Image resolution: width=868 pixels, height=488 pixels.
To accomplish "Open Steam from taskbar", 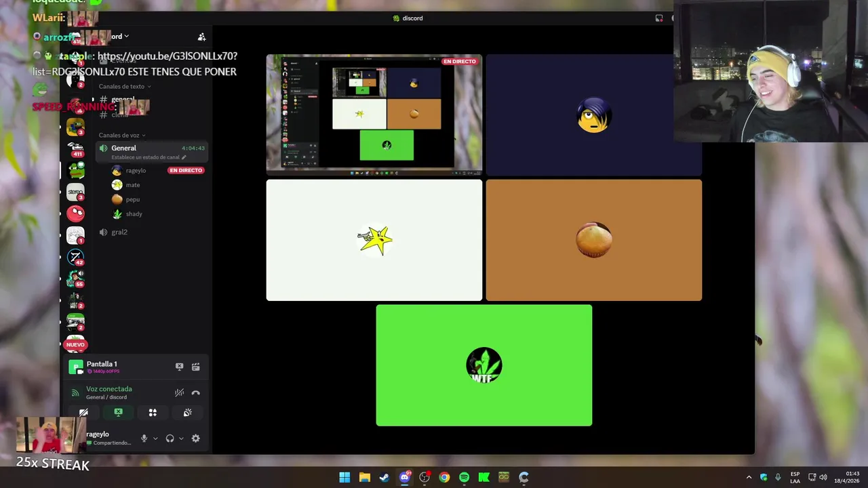I will point(384,477).
